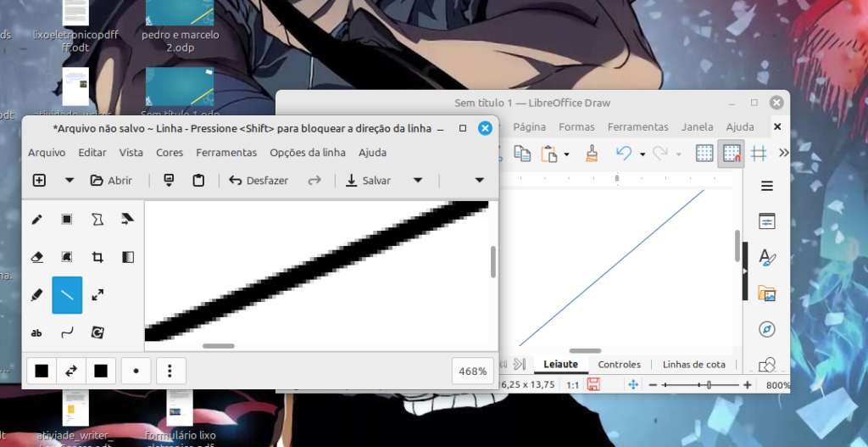Click the Clone Formatting paintbrush icon

(592, 154)
